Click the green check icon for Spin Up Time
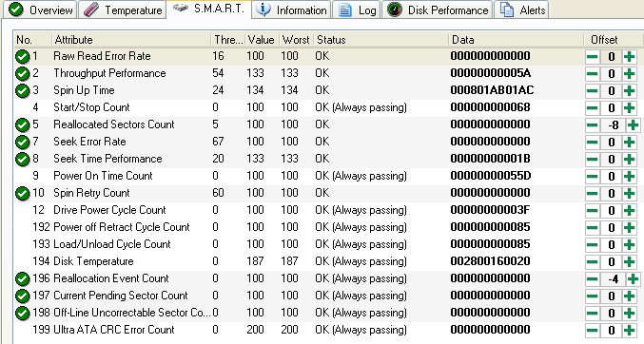 (22, 90)
